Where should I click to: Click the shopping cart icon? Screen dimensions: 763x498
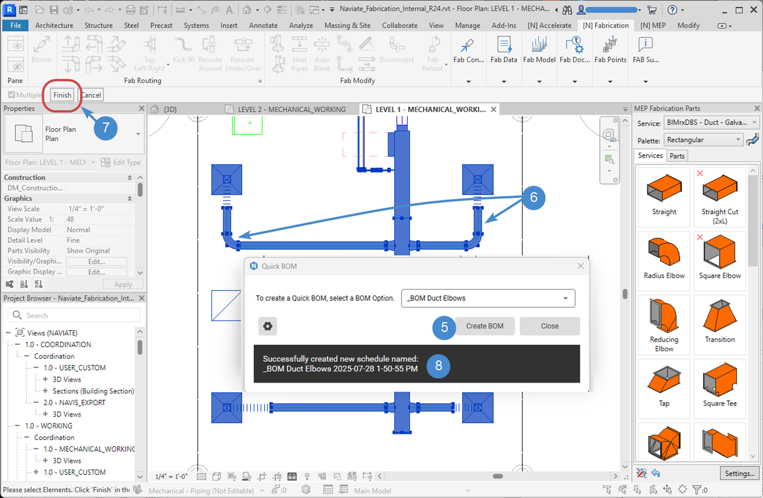(652, 10)
